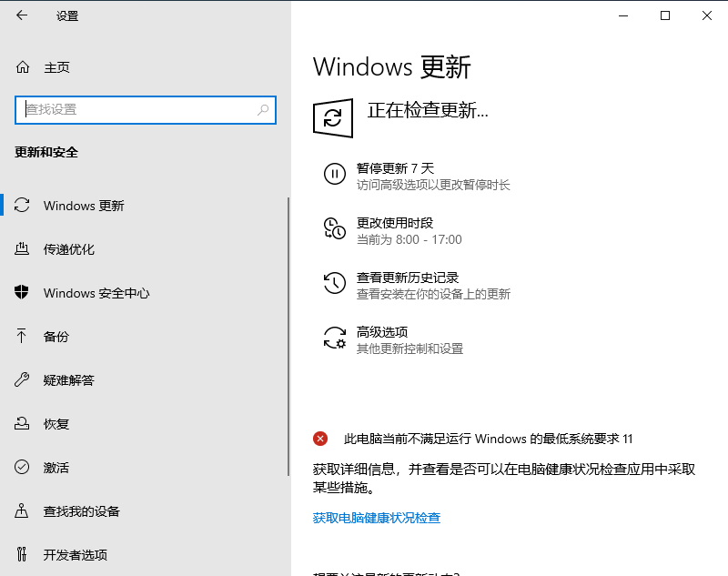728x576 pixels.
Task: Focus the 查找设置 search box
Action: click(x=146, y=110)
